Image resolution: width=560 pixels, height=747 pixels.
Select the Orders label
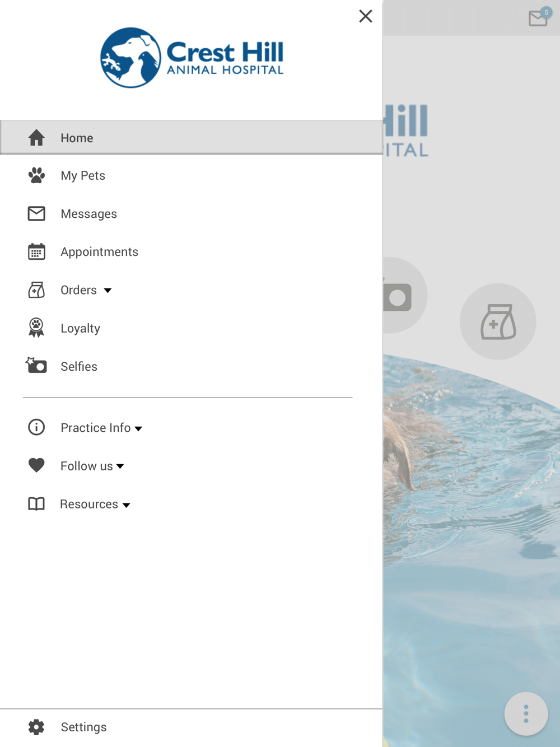click(x=79, y=290)
